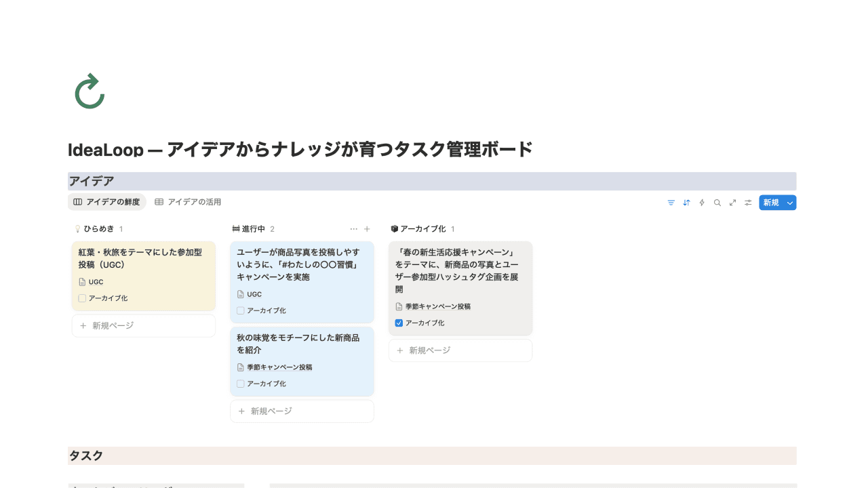Check アーカイブ化 on the 紅葉・秋旅 card
The image size is (868, 488).
click(82, 298)
